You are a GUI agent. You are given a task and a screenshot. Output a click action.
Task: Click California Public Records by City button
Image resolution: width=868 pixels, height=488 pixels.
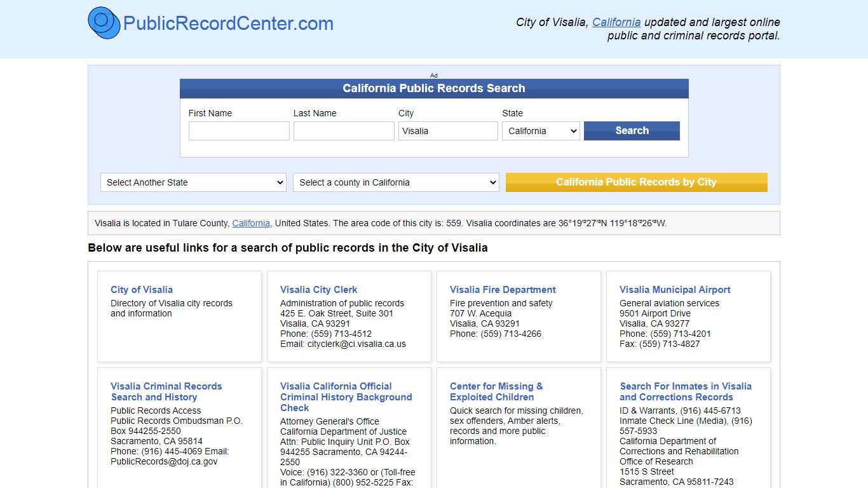coord(636,182)
